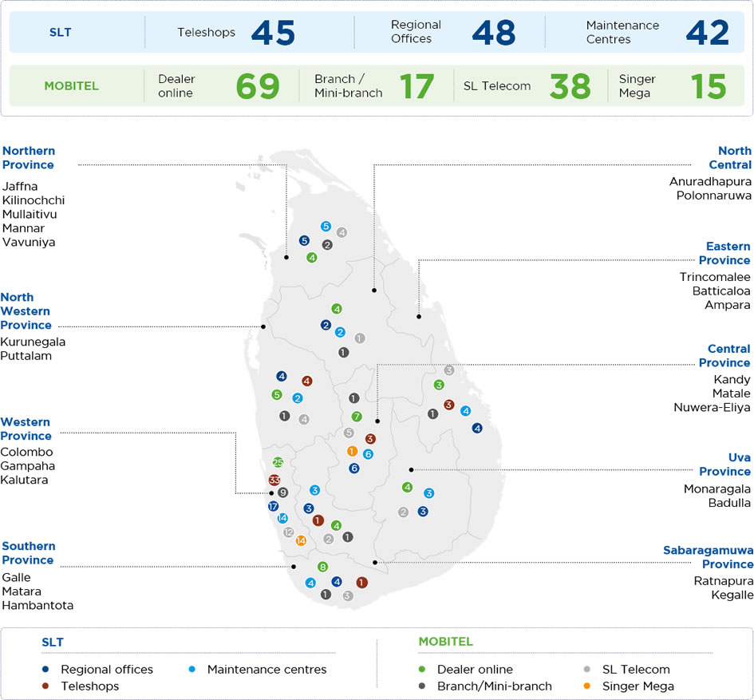Click the Branch / Mini-branch count 17

(416, 86)
